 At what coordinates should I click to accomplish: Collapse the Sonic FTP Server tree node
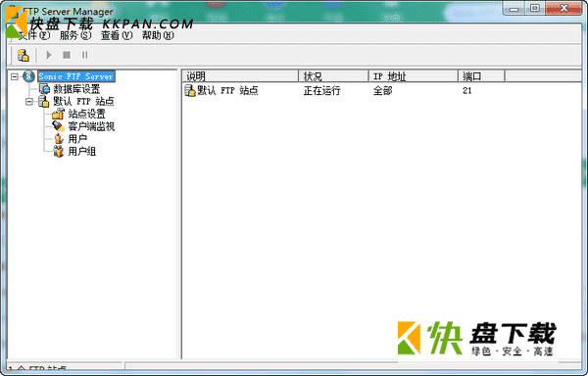(15, 76)
